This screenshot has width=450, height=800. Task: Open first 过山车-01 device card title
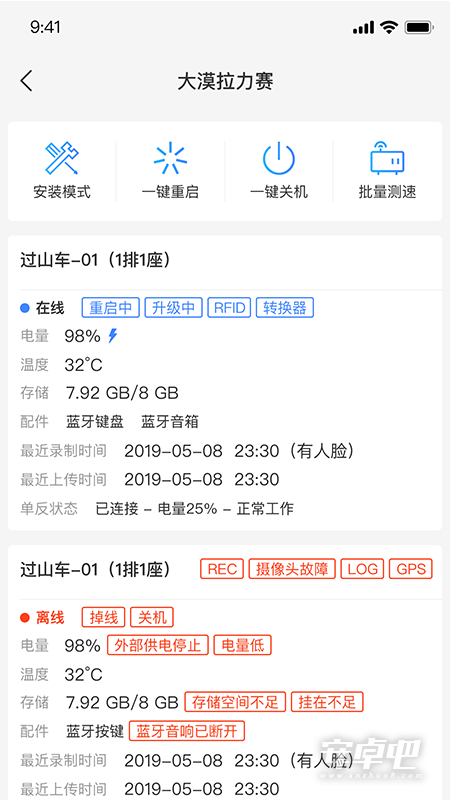click(x=95, y=260)
